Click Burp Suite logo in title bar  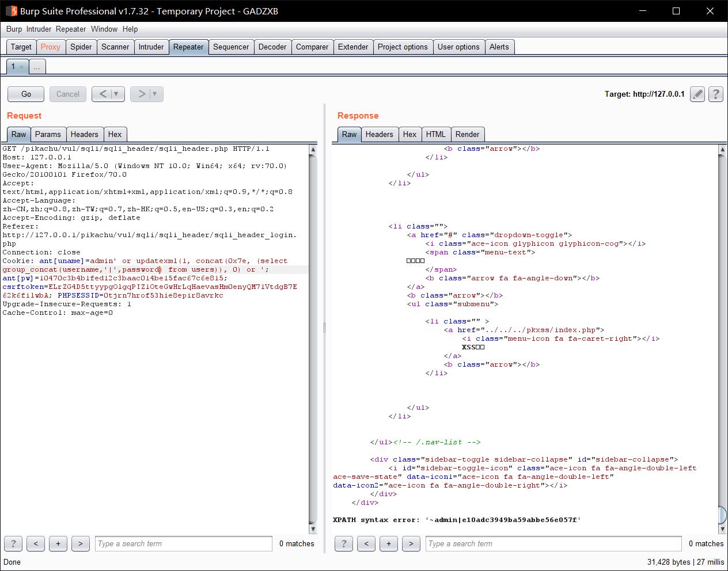coord(12,11)
